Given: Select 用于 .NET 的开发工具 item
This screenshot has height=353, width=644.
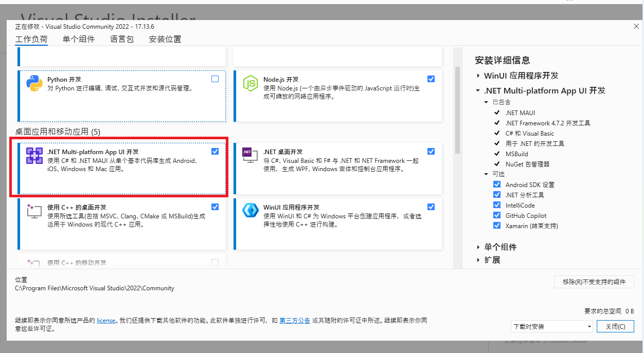Looking at the screenshot, I should coord(535,143).
